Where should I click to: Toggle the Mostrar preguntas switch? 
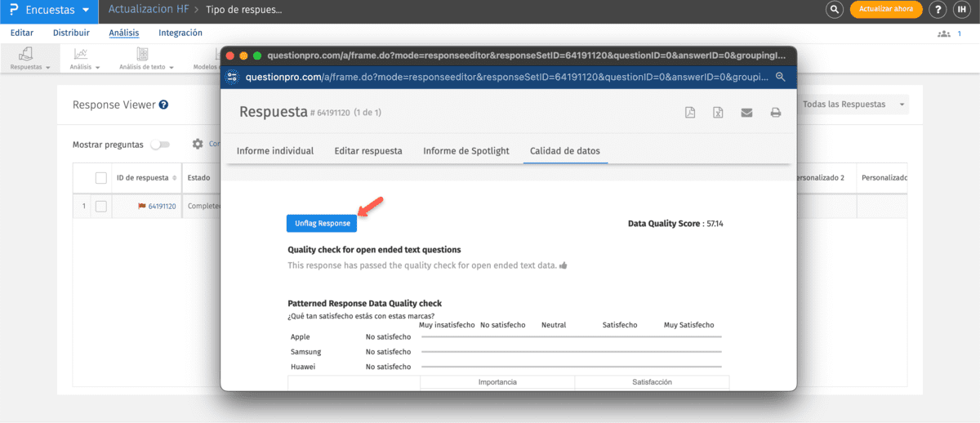coord(160,145)
